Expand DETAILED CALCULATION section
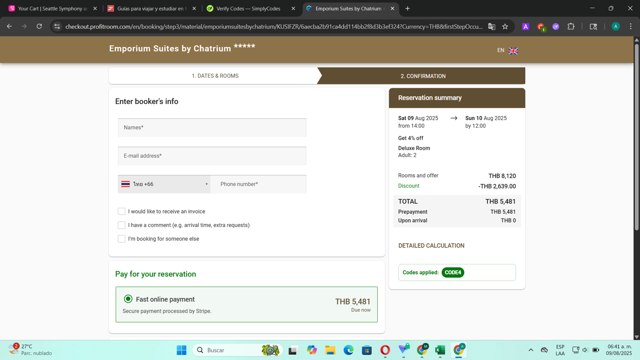This screenshot has width=640, height=360. click(x=431, y=245)
